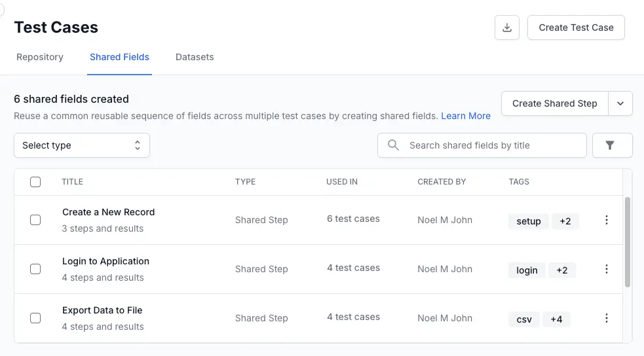This screenshot has height=356, width=644.
Task: Open the Datasets tab
Action: 195,57
